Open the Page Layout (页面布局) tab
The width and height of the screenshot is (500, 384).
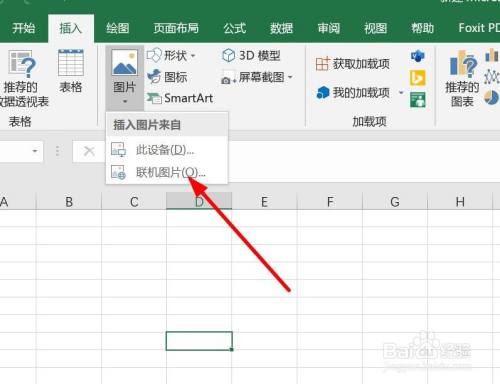click(x=176, y=28)
